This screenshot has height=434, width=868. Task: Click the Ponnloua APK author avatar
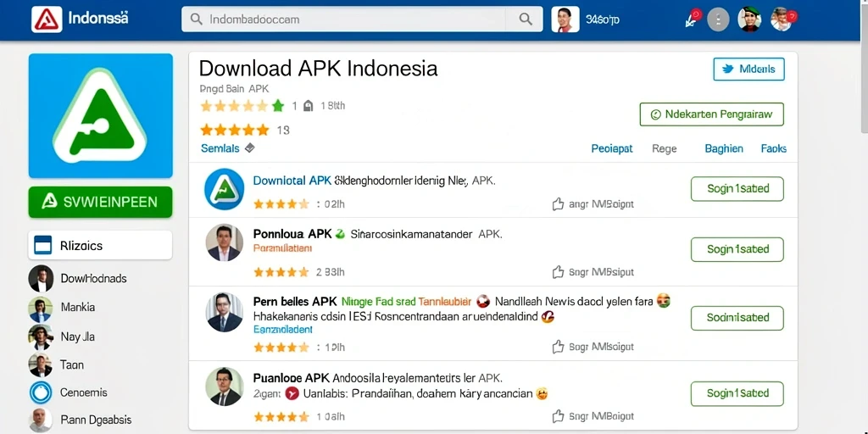pos(224,242)
